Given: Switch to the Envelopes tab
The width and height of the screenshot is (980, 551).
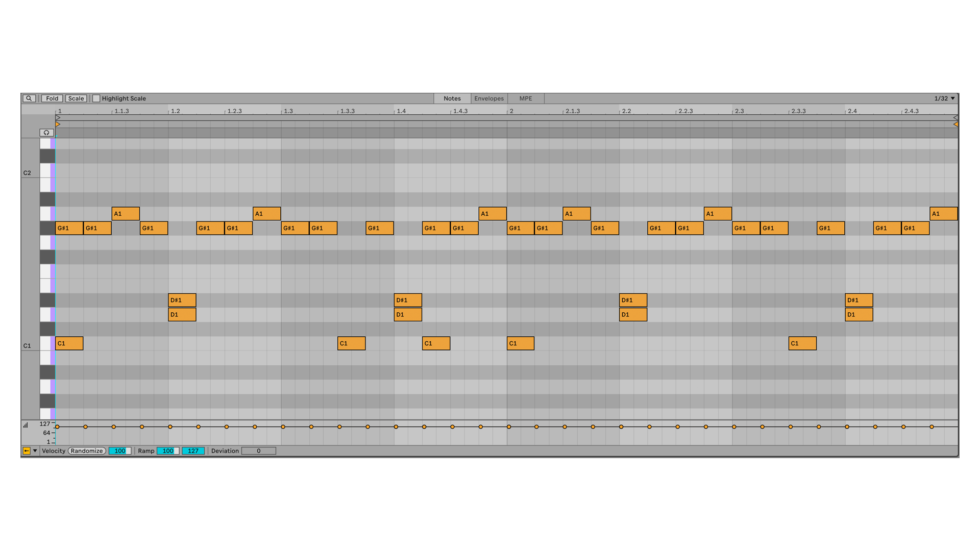Looking at the screenshot, I should [x=489, y=98].
